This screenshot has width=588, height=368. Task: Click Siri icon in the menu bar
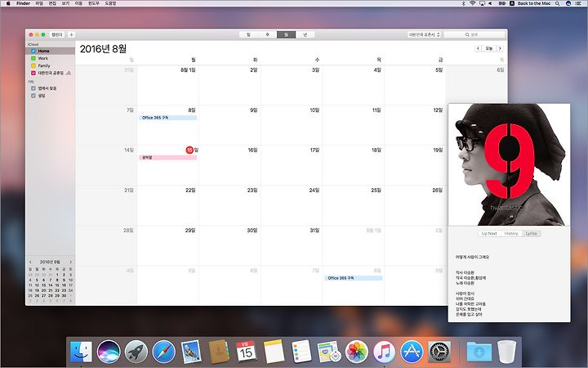[568, 3]
